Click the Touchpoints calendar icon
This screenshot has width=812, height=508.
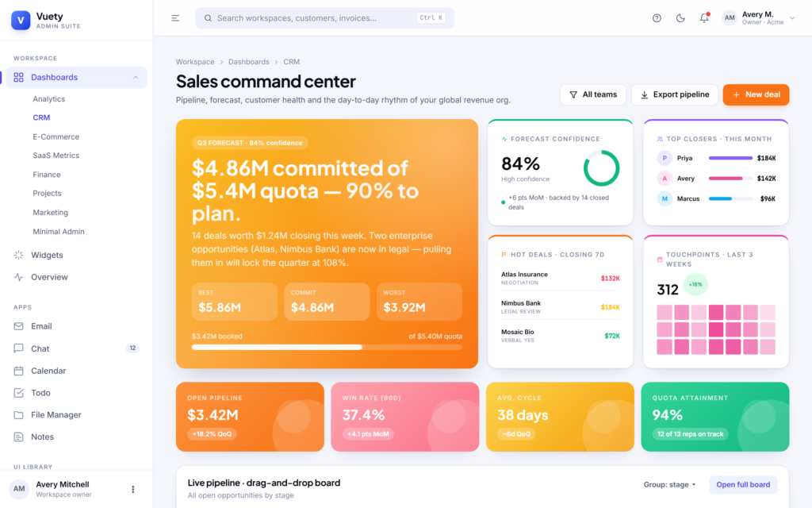[x=659, y=260]
